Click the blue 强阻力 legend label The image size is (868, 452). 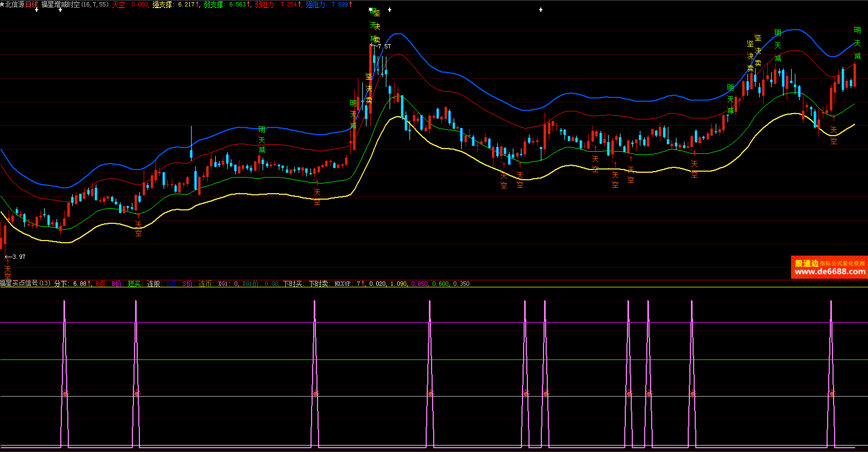pyautogui.click(x=316, y=4)
